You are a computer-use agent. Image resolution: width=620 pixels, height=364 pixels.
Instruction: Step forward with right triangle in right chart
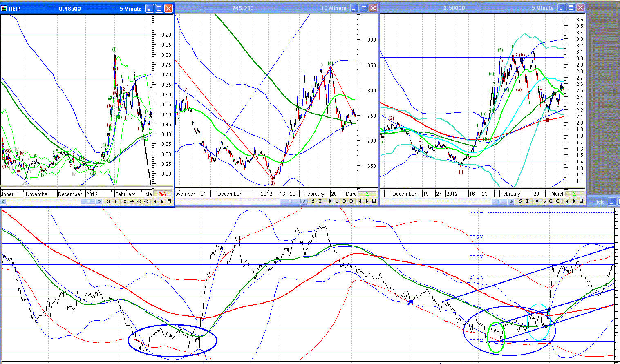coord(574,201)
